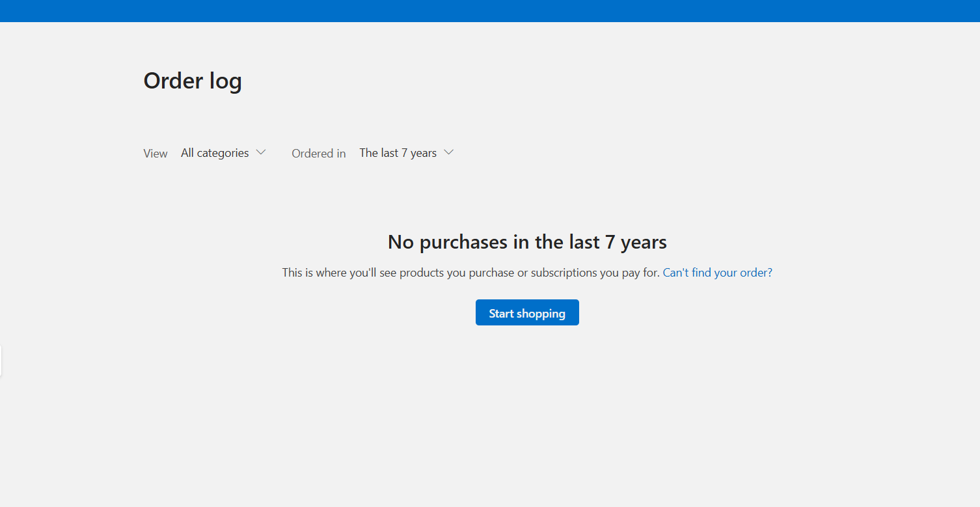The height and width of the screenshot is (507, 980).
Task: Click the "Order log" page heading
Action: coord(193,81)
